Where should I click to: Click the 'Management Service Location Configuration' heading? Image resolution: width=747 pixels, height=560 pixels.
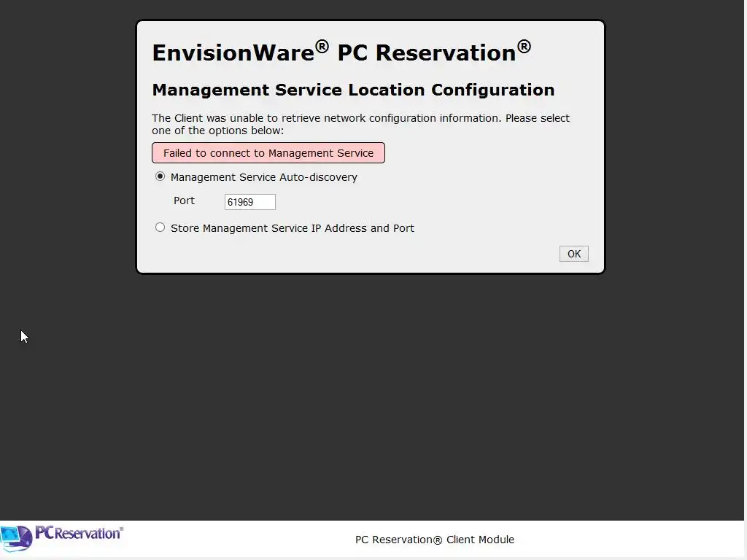353,90
